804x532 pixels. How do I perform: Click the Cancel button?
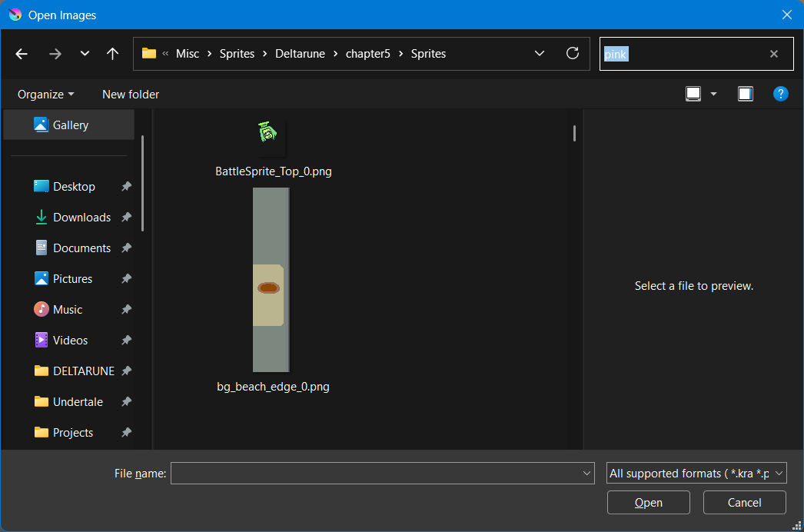pyautogui.click(x=744, y=502)
